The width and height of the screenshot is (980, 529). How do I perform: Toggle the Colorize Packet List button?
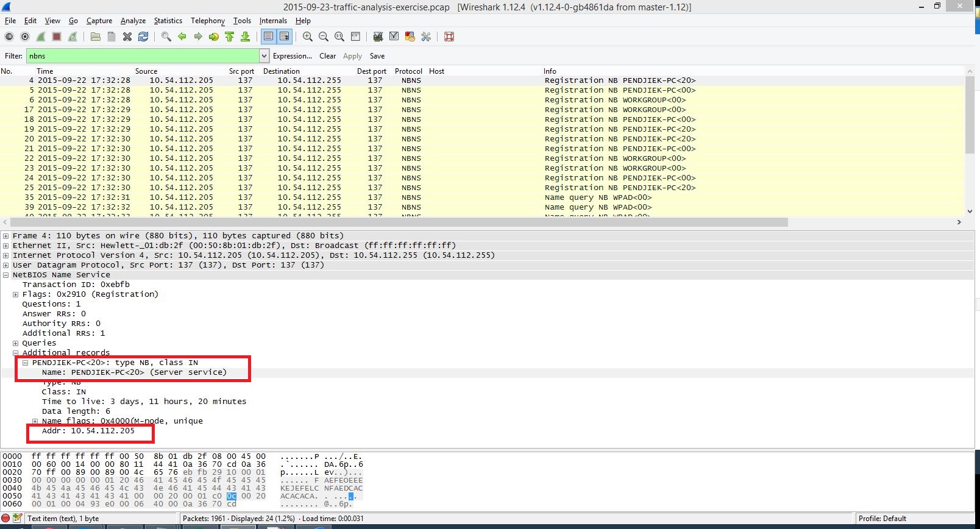268,37
